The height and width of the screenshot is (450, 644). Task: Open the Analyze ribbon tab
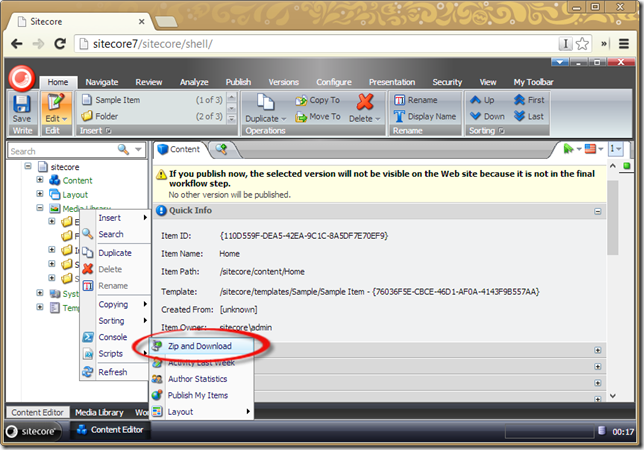click(194, 82)
